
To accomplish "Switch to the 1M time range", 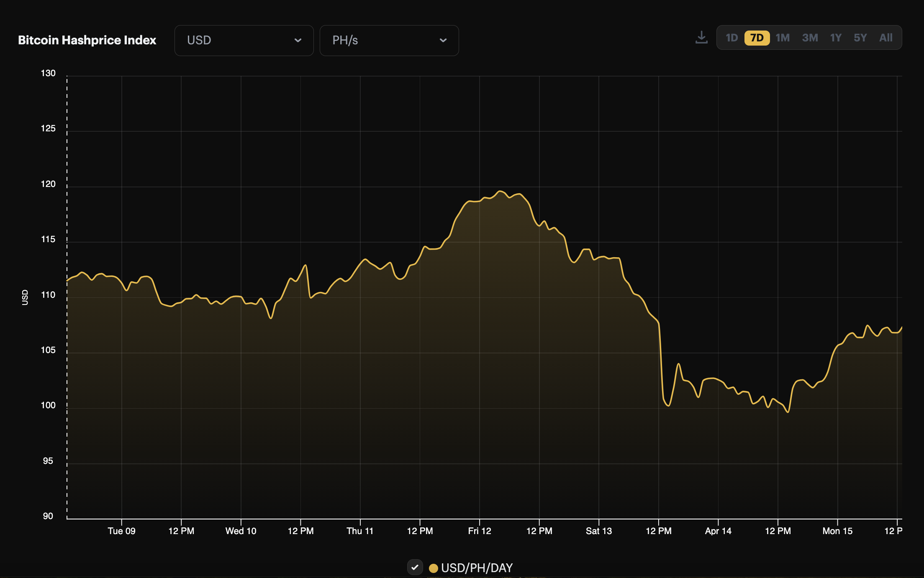I will pyautogui.click(x=782, y=37).
